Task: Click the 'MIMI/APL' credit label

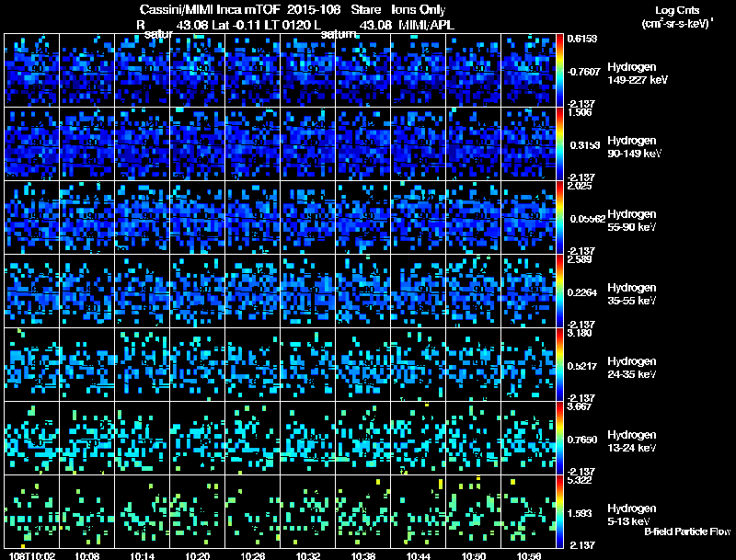Action: pyautogui.click(x=426, y=25)
